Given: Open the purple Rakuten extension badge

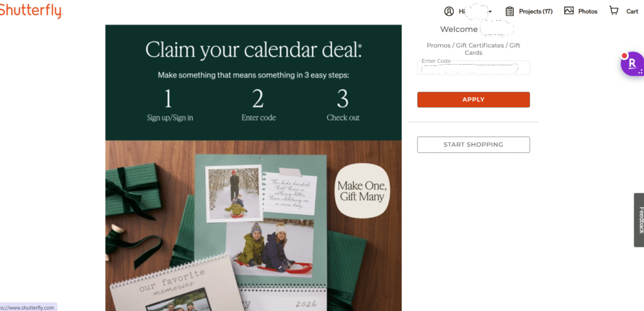Looking at the screenshot, I should click(x=633, y=64).
